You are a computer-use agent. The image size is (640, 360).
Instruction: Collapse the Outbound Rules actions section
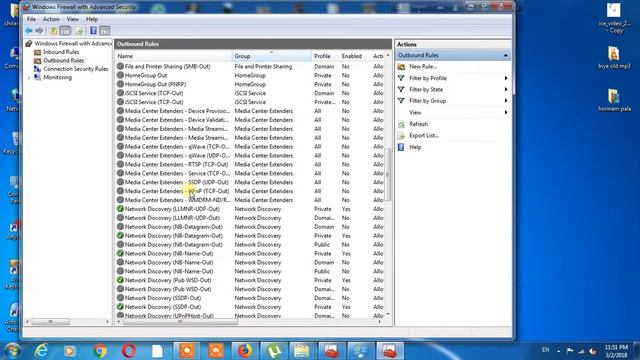506,55
